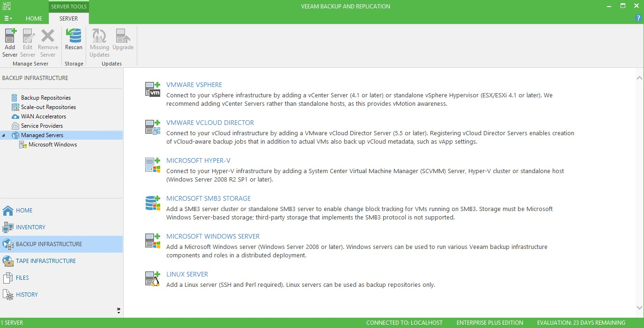Click the Microsoft SMB3 Storage icon
644x328 pixels.
[x=153, y=203]
